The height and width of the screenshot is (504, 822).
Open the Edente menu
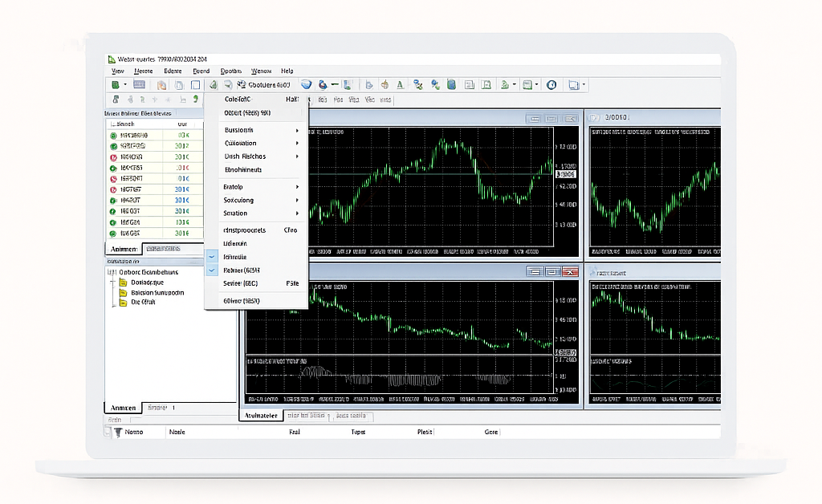pyautogui.click(x=173, y=71)
